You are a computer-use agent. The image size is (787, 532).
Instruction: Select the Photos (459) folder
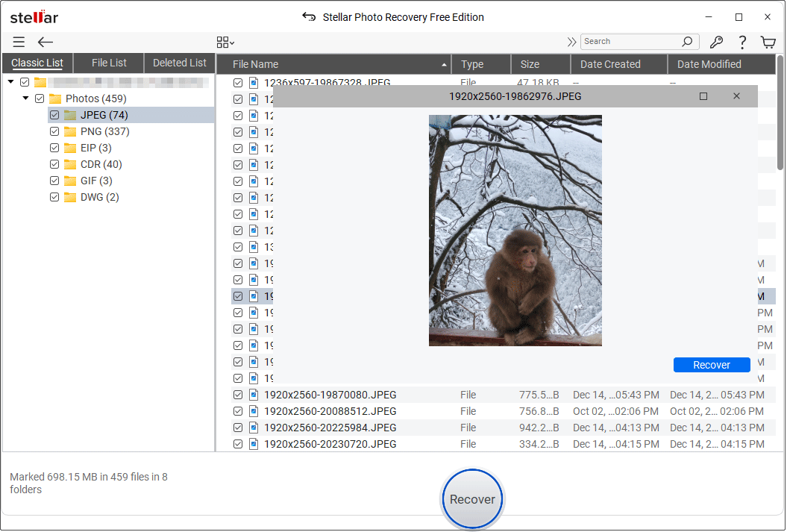[96, 99]
